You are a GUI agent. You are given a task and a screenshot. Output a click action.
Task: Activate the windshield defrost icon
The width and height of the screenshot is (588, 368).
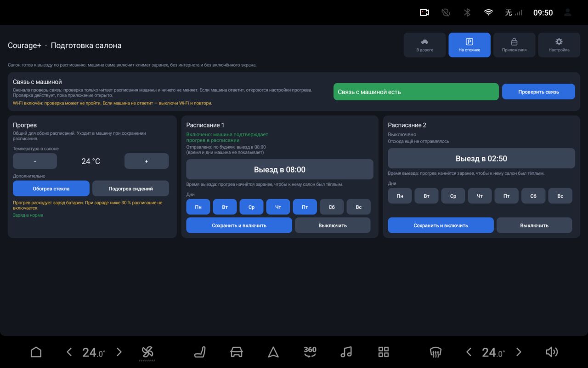point(435,352)
